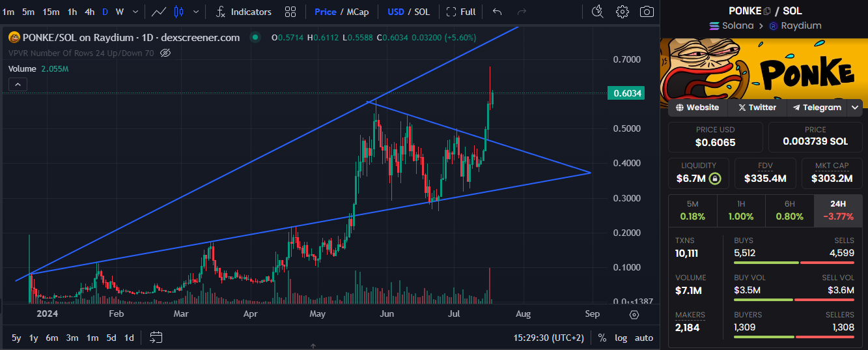Viewport: 868px width, 350px height.
Task: Take a chart snapshot with camera icon
Action: click(x=647, y=11)
